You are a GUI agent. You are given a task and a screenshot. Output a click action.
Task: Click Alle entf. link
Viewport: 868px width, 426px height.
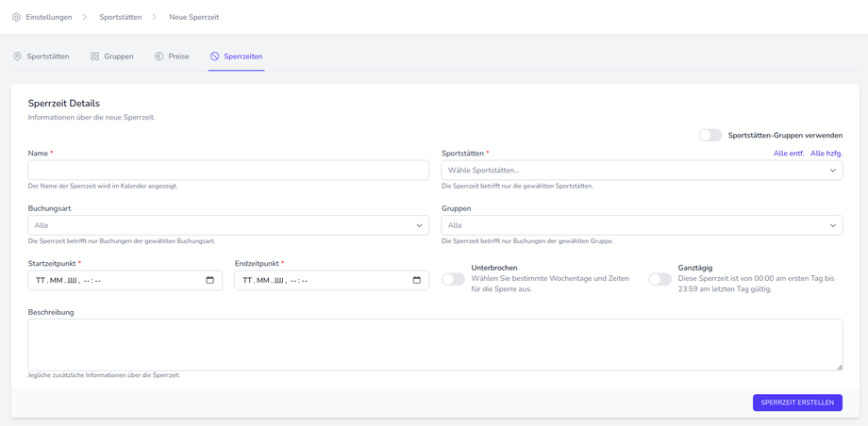click(789, 154)
